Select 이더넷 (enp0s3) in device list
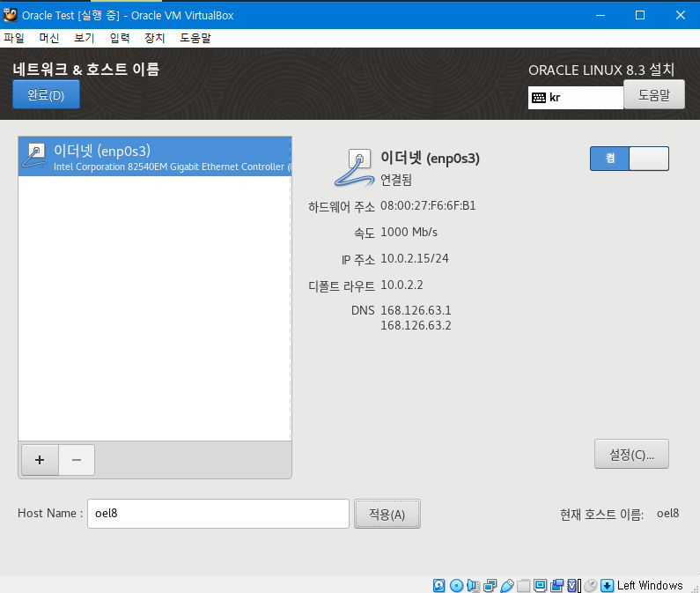This screenshot has width=700, height=593. point(154,157)
